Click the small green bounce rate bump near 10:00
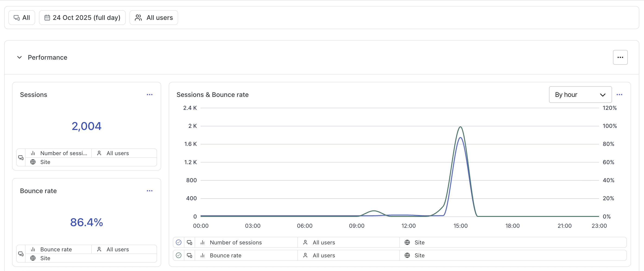644x271 pixels. coord(374,211)
